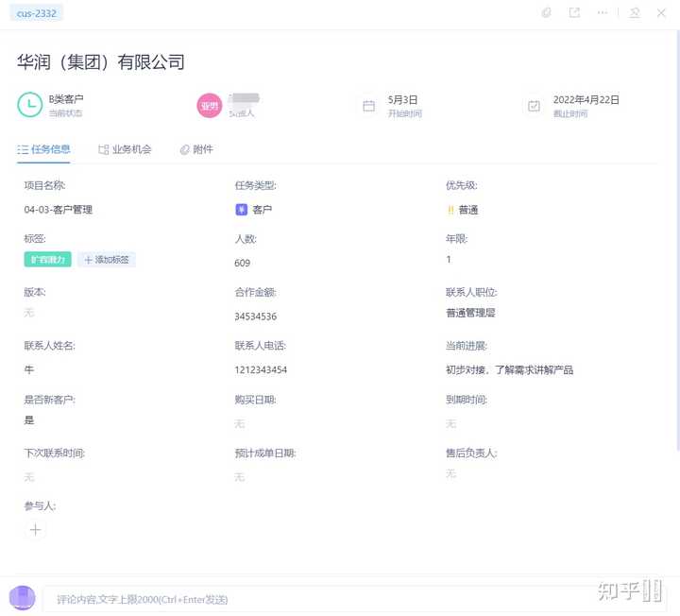Click the purple commenter avatar
Screen dimensions: 680x616
click(22, 598)
